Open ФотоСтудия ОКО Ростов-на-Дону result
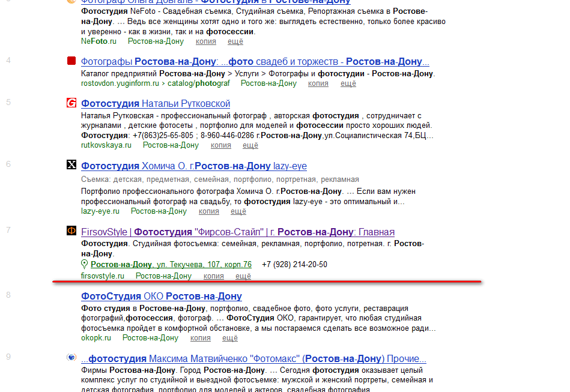Screen dimensions: 570x392 click(162, 297)
